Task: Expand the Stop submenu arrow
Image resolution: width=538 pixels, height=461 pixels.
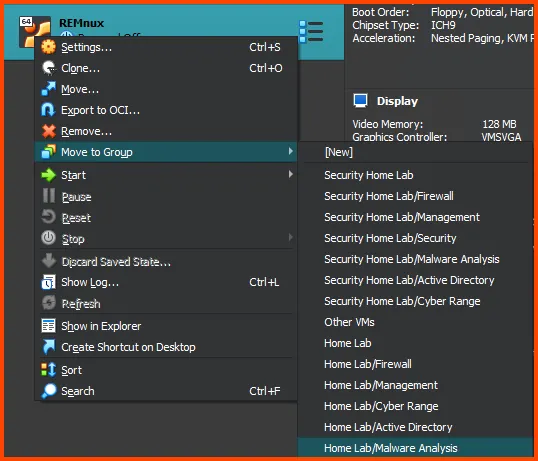Action: click(291, 237)
